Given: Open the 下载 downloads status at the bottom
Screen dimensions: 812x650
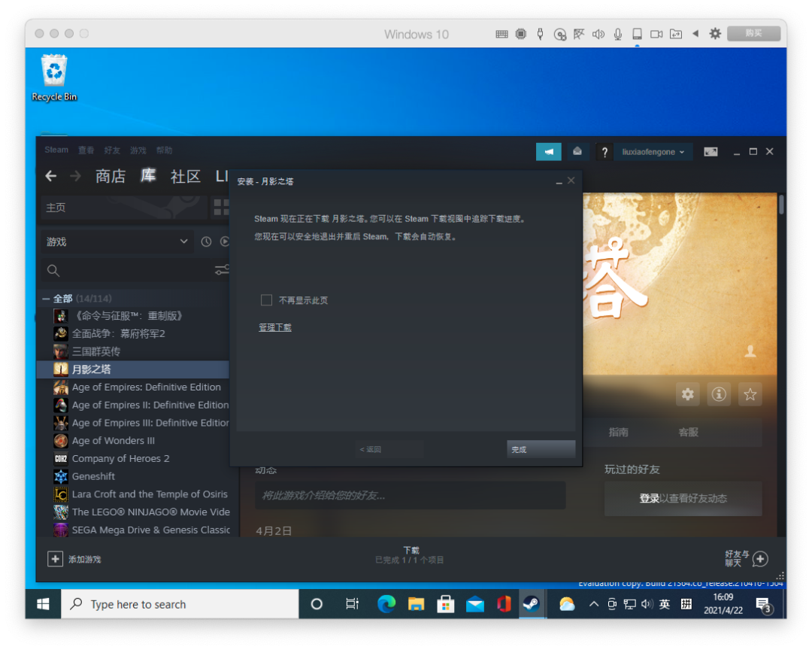Looking at the screenshot, I should (x=410, y=555).
